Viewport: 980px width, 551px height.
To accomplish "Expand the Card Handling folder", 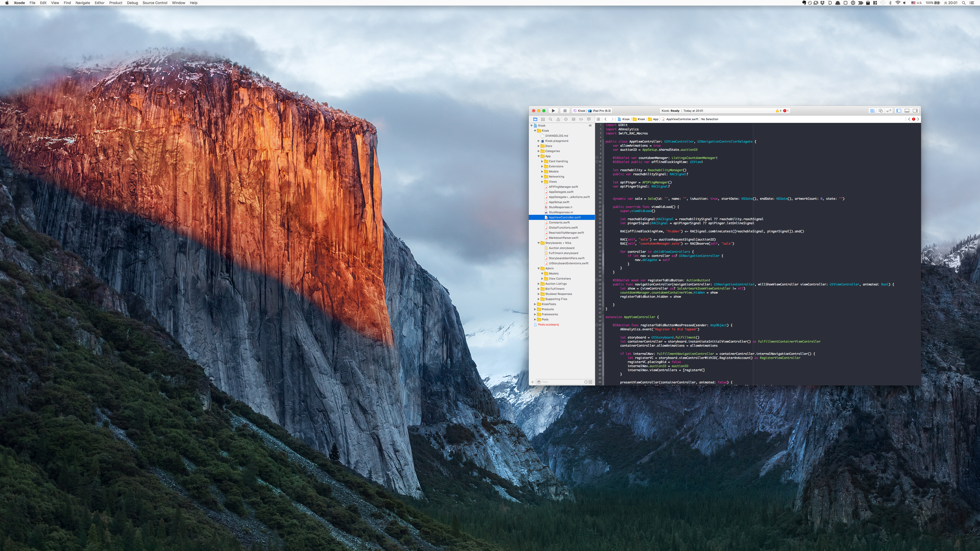I will coord(542,161).
